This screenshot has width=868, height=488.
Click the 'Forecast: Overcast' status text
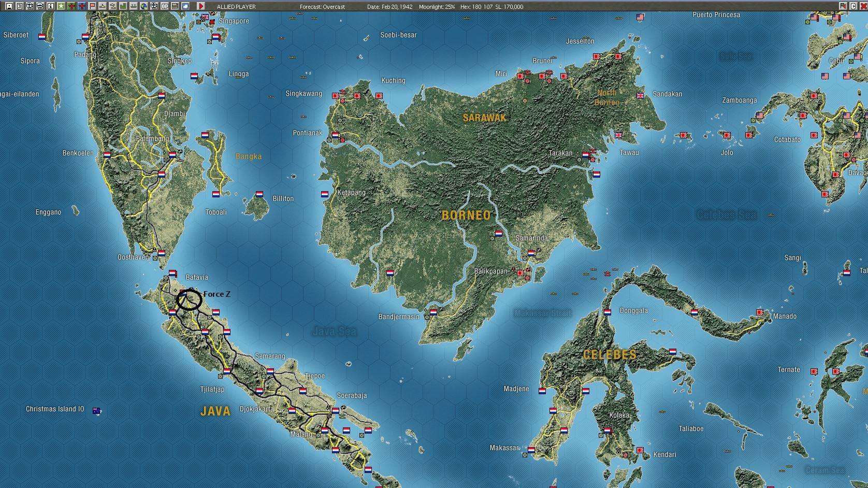tap(322, 7)
